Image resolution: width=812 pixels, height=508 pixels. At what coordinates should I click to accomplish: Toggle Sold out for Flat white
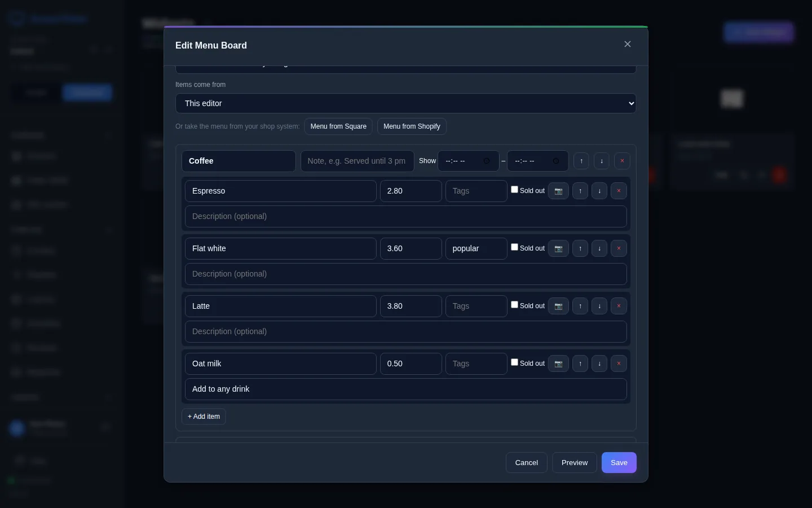click(514, 247)
